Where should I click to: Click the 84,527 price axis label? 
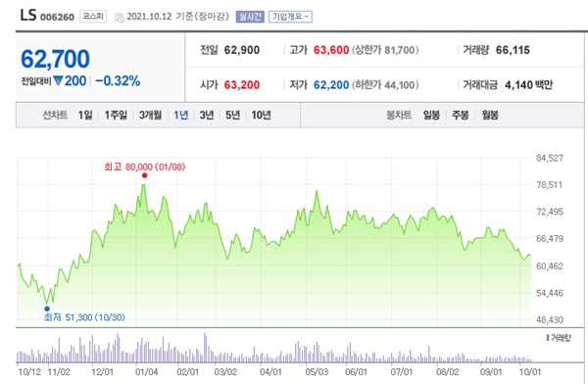click(550, 159)
